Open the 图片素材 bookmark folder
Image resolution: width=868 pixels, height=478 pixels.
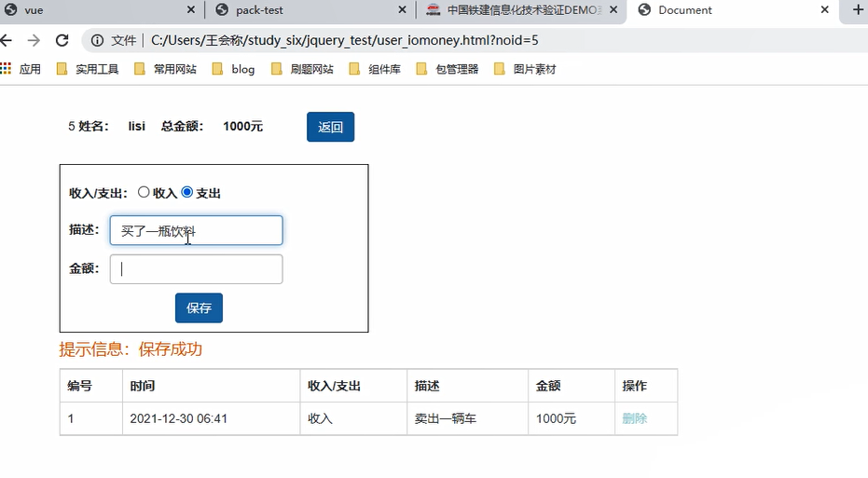tap(525, 69)
